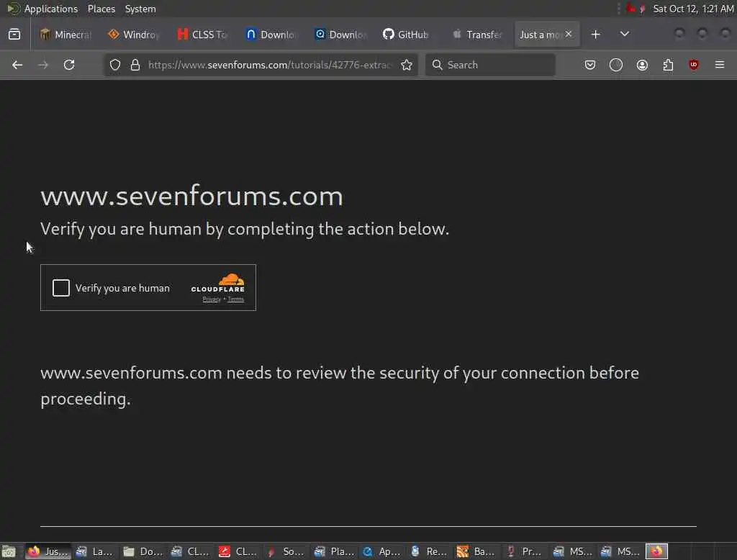Open the Extensions puzzle icon
The width and height of the screenshot is (737, 560).
(668, 65)
